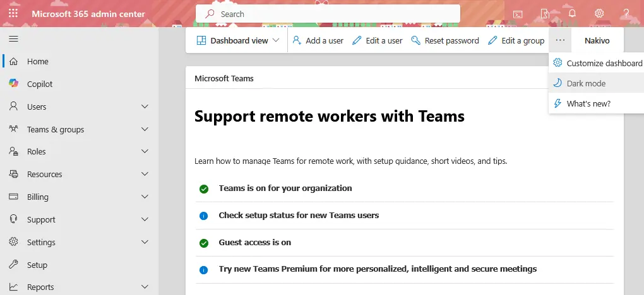This screenshot has height=295, width=644.
Task: Click the Dashboard view grid icon
Action: click(201, 40)
